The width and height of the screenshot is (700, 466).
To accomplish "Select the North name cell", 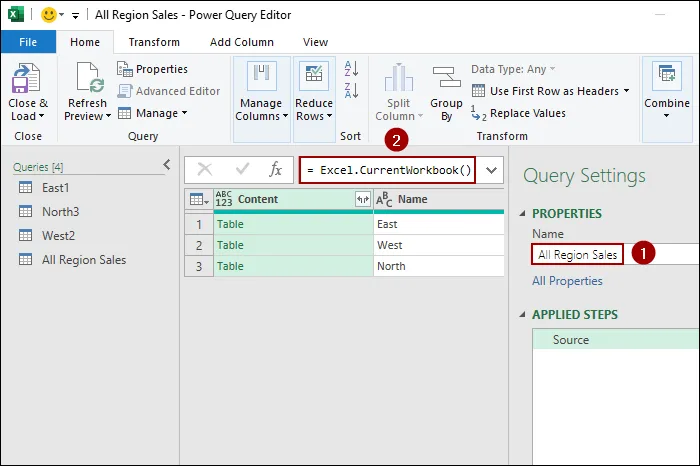I will (x=439, y=266).
